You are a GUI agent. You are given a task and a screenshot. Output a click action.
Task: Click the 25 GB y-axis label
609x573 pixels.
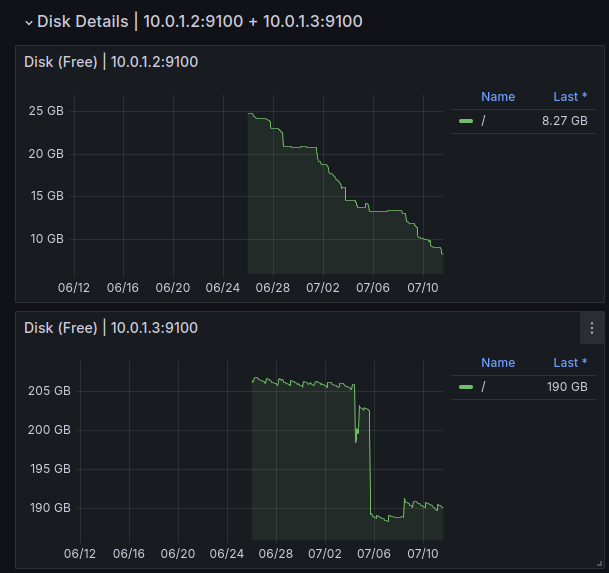click(x=46, y=111)
